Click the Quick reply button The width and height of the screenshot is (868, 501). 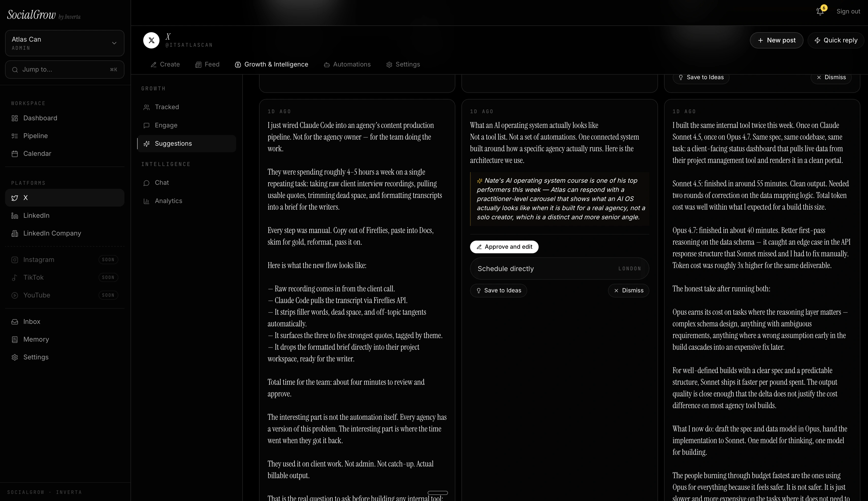coord(836,40)
